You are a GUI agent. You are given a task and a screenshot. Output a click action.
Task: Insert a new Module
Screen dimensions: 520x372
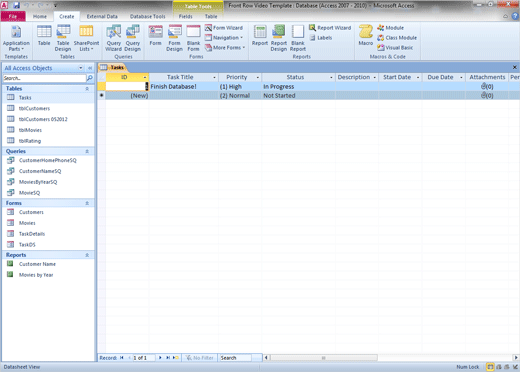[x=390, y=28]
